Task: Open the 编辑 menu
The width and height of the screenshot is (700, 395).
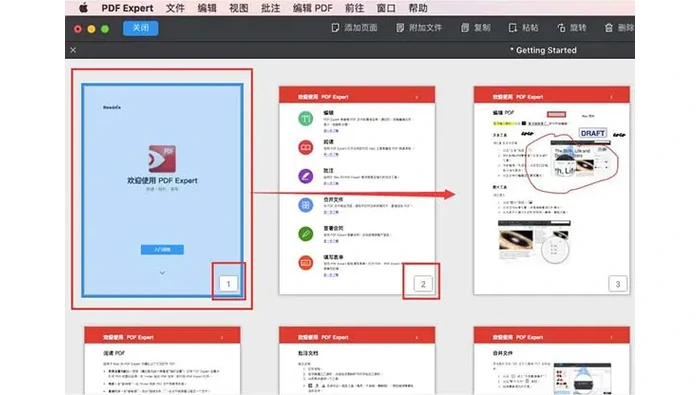Action: tap(207, 8)
